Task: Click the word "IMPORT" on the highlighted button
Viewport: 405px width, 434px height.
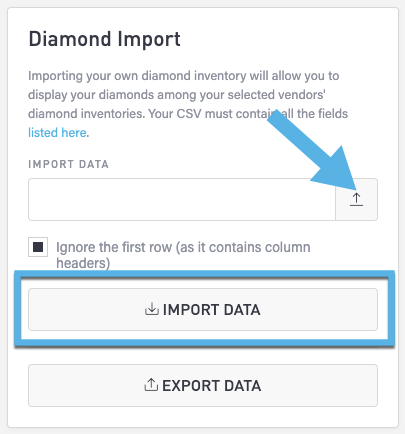Action: 191,310
